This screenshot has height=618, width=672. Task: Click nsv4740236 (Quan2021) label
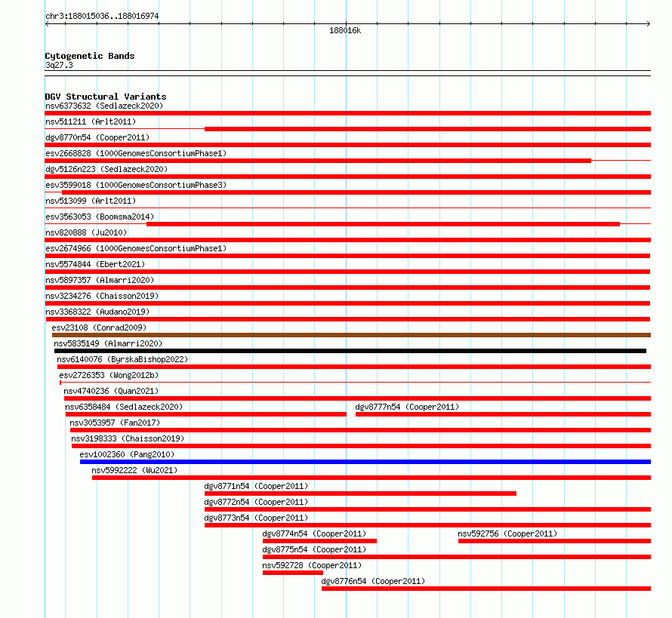click(x=111, y=391)
